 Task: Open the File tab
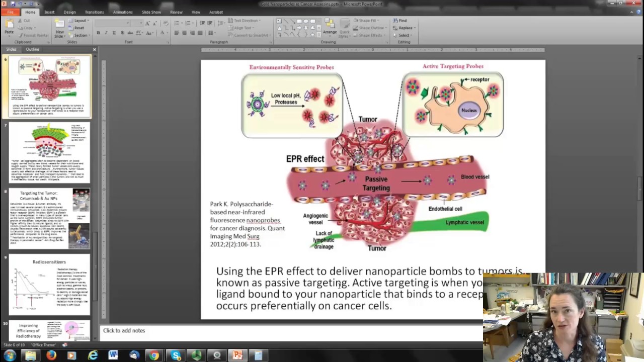point(10,12)
